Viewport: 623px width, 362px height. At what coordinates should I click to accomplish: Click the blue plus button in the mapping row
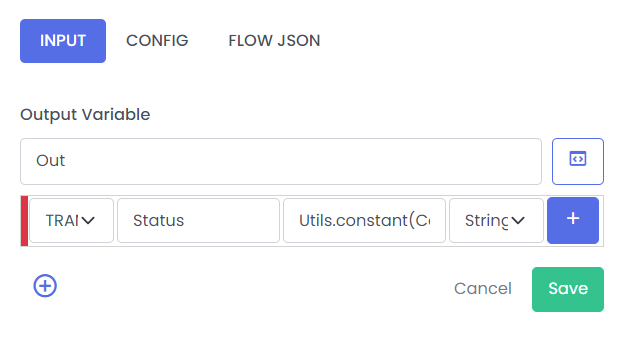pyautogui.click(x=573, y=221)
